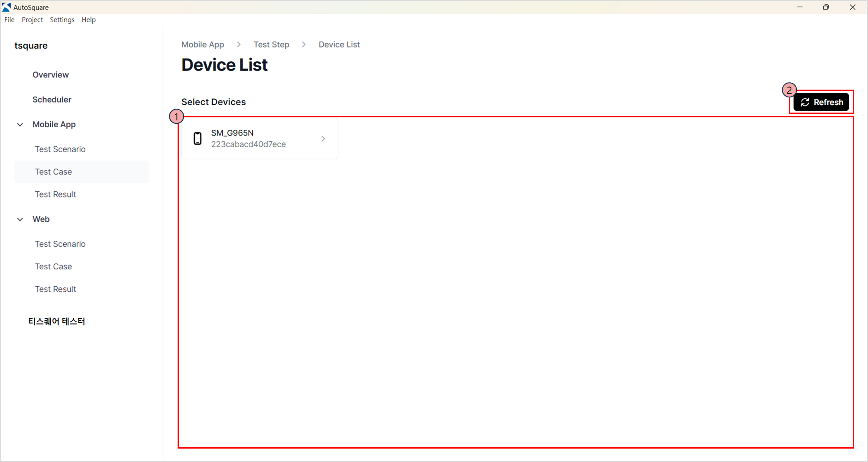868x462 pixels.
Task: Go to Test Step breadcrumb link
Action: tap(271, 45)
